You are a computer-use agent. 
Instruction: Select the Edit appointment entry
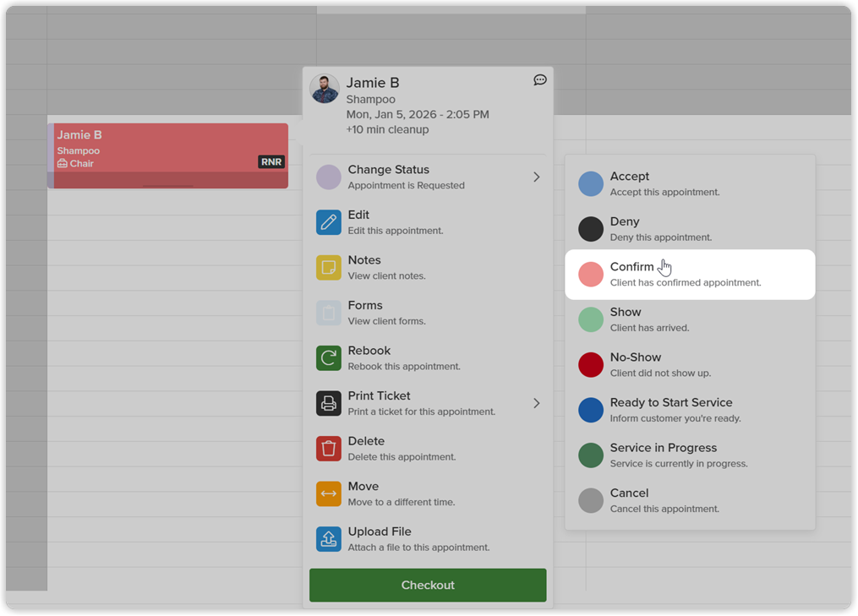coord(428,222)
